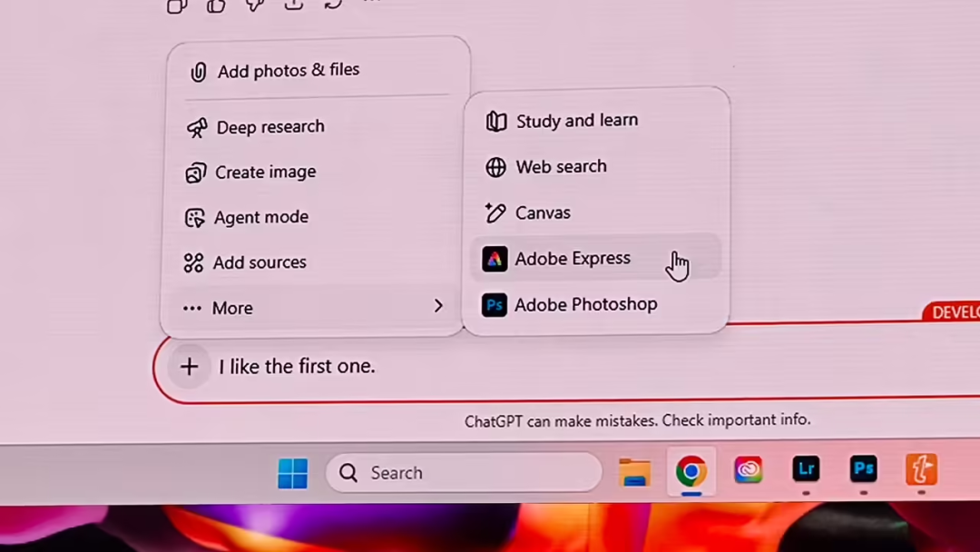The width and height of the screenshot is (980, 552).
Task: Launch Adobe Creative Cloud from the taskbar
Action: [x=748, y=470]
